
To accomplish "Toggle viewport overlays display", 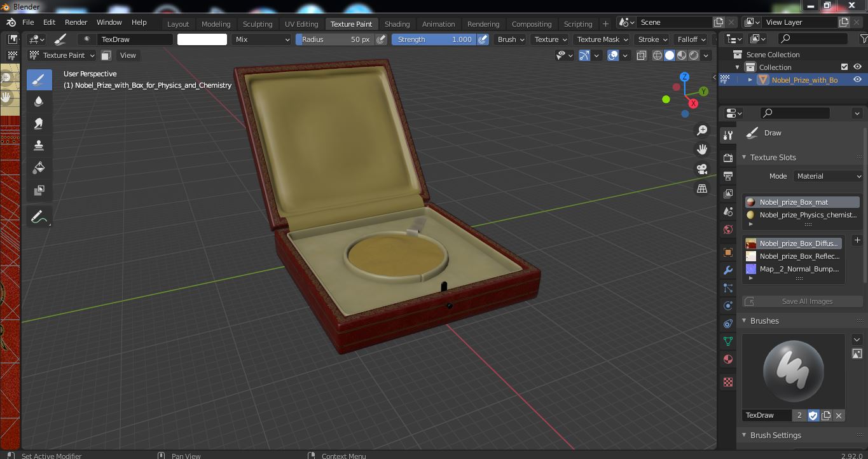I will (613, 55).
